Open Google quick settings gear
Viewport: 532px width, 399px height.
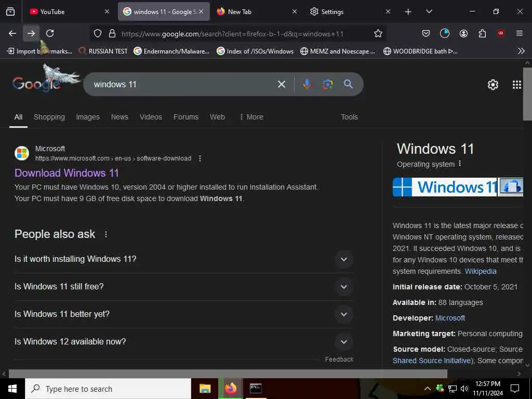pyautogui.click(x=493, y=85)
